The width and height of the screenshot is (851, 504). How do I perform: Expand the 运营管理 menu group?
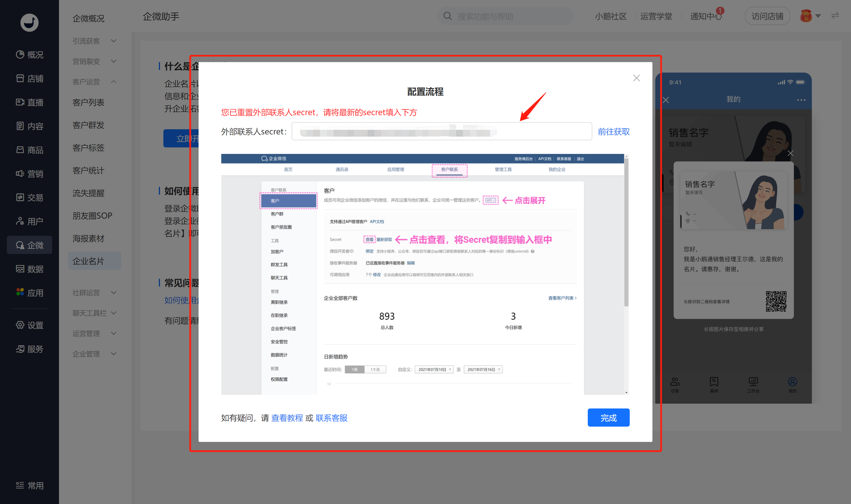point(95,333)
